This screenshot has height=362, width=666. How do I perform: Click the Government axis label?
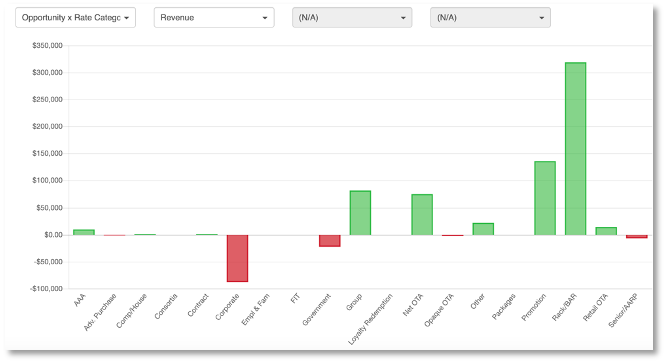click(x=316, y=310)
